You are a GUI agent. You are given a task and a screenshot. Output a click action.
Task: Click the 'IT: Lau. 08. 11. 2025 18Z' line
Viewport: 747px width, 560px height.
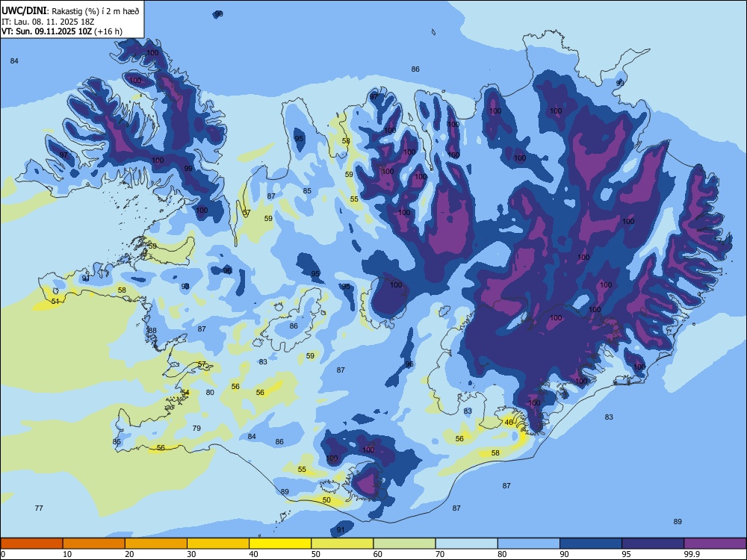tap(48, 22)
